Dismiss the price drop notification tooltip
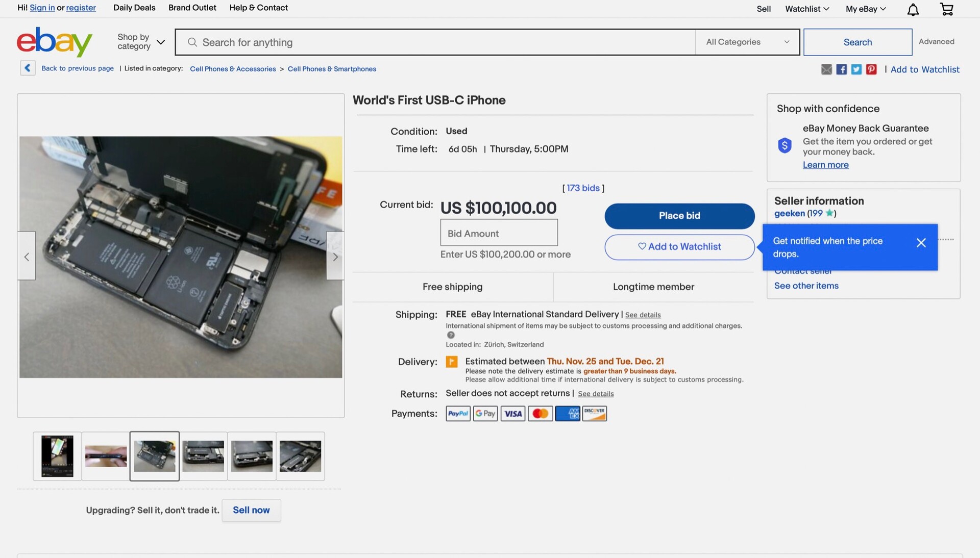The image size is (980, 558). pyautogui.click(x=921, y=243)
